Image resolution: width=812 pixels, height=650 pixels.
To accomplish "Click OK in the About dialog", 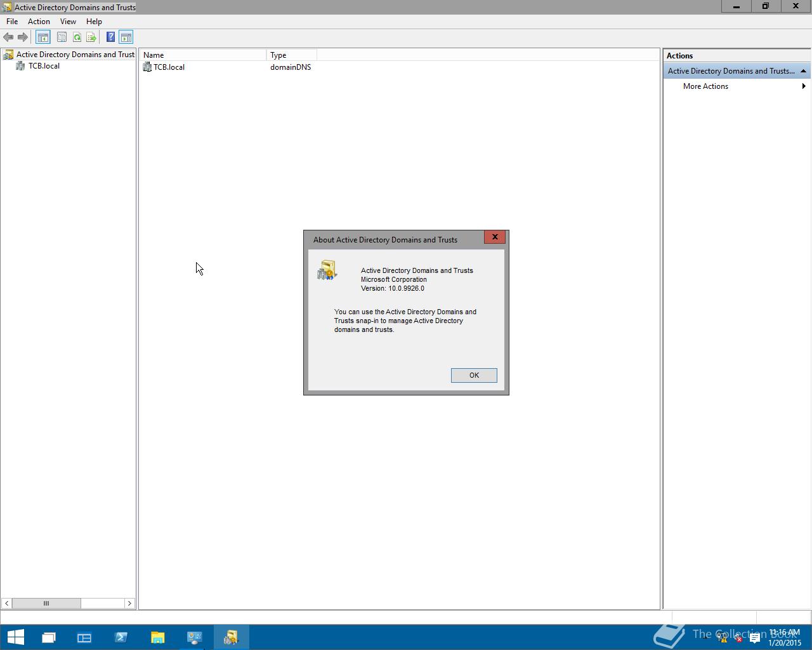I will click(x=474, y=375).
